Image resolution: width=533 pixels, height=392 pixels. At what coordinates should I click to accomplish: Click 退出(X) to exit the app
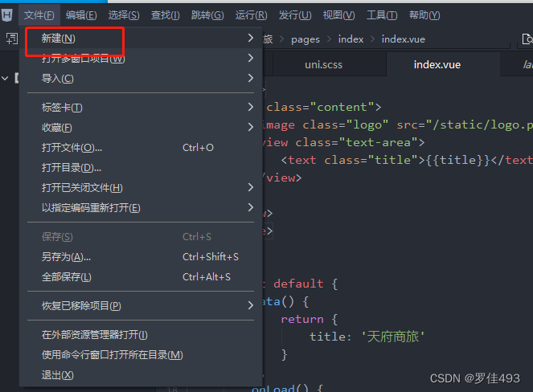coord(58,375)
